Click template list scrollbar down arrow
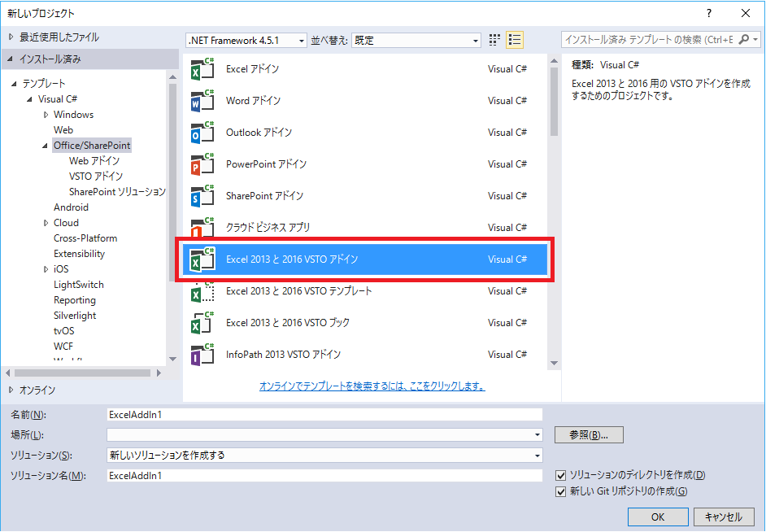 554,364
